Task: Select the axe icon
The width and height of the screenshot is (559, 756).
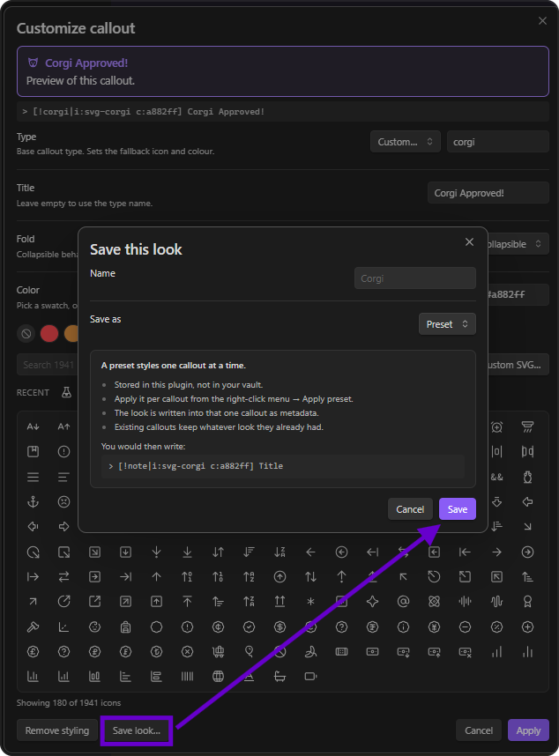Action: tap(33, 626)
